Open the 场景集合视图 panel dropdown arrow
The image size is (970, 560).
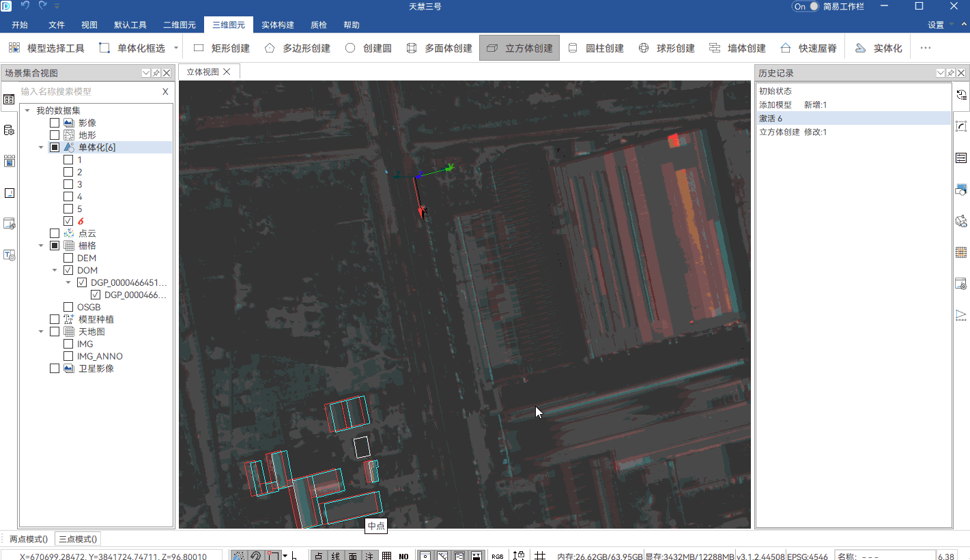tap(146, 73)
